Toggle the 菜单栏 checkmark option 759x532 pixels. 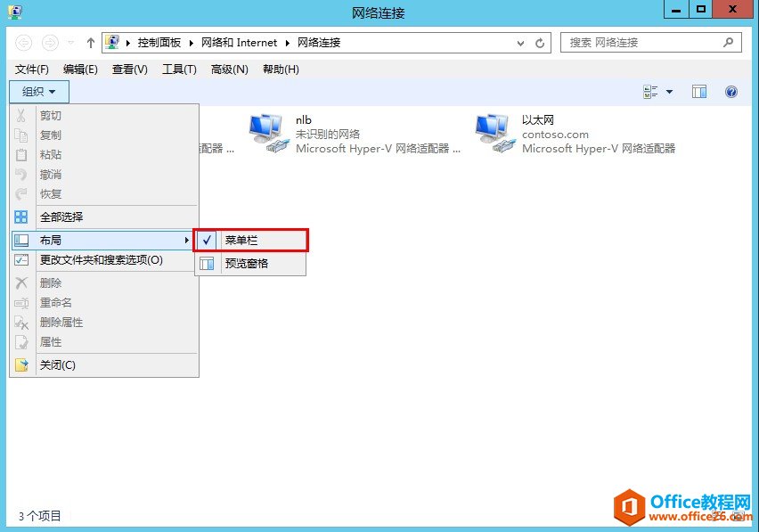pos(207,240)
